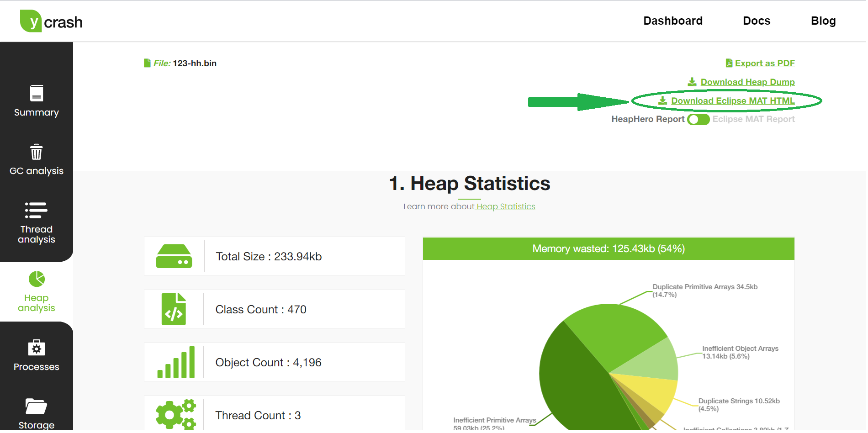The width and height of the screenshot is (868, 433).
Task: Go to Thread analysis section
Action: tap(37, 223)
